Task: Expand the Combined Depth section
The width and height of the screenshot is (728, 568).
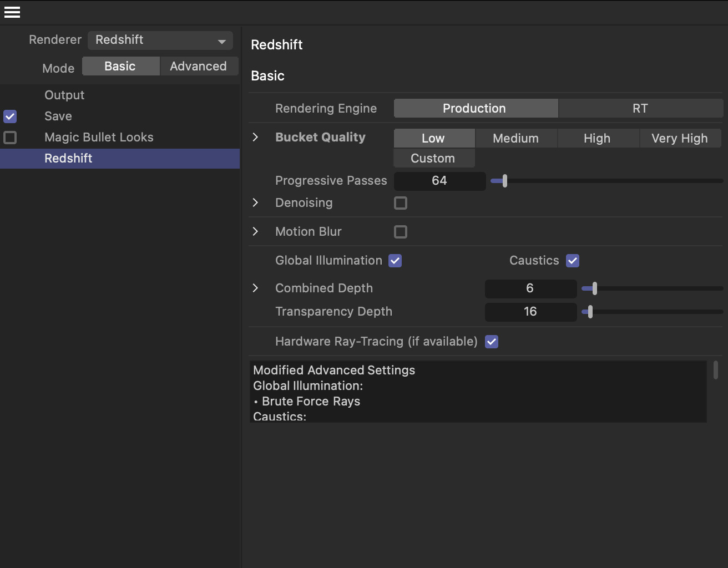Action: [x=255, y=288]
